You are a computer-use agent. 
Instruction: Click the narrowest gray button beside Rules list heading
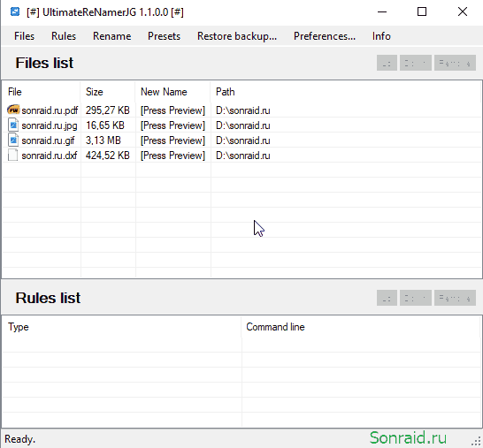coord(387,298)
